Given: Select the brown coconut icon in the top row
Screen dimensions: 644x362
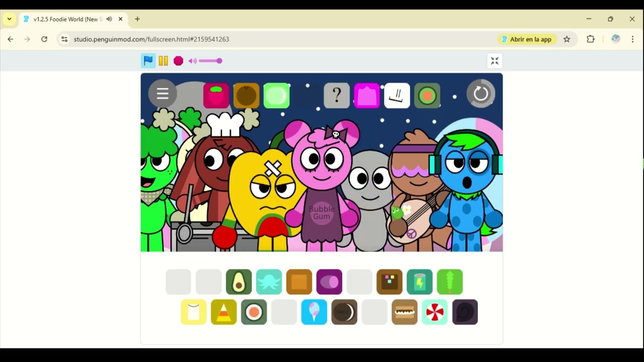Looking at the screenshot, I should 247,96.
